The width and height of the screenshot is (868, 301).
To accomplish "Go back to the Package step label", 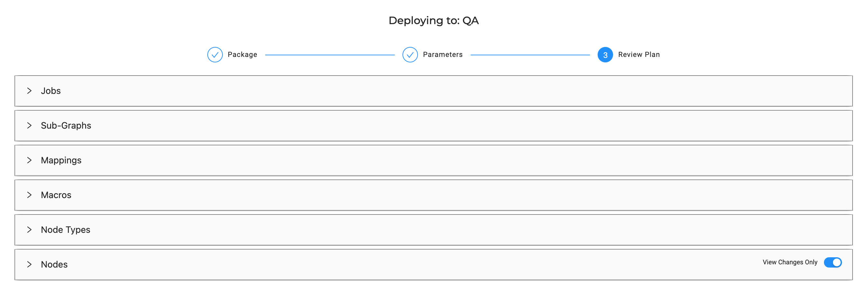I will coord(242,55).
